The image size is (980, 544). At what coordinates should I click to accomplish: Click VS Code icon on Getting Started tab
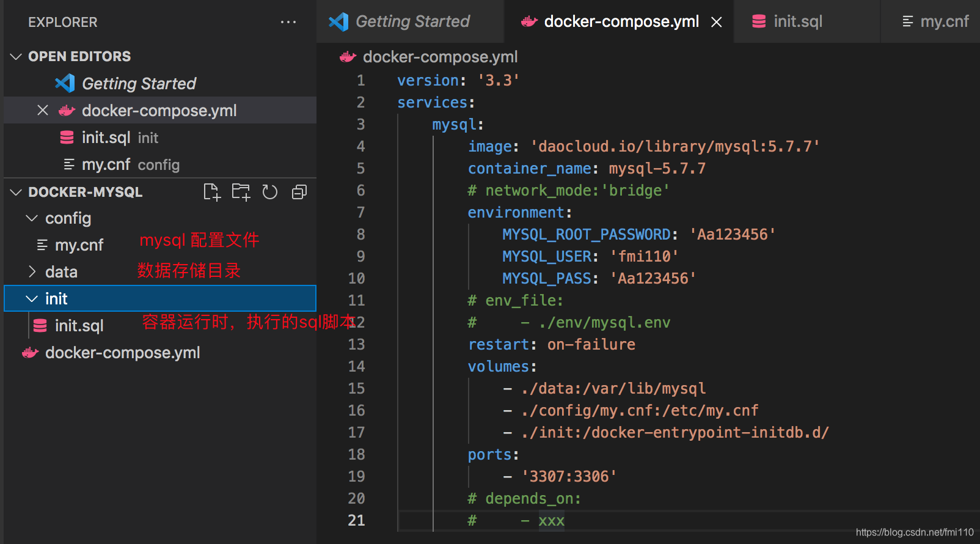click(x=338, y=22)
